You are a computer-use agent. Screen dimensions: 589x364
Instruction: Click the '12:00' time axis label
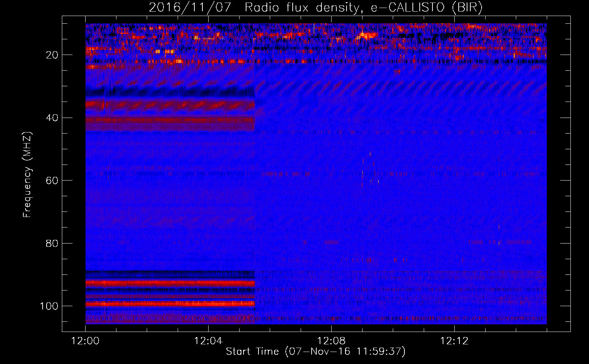coord(85,341)
